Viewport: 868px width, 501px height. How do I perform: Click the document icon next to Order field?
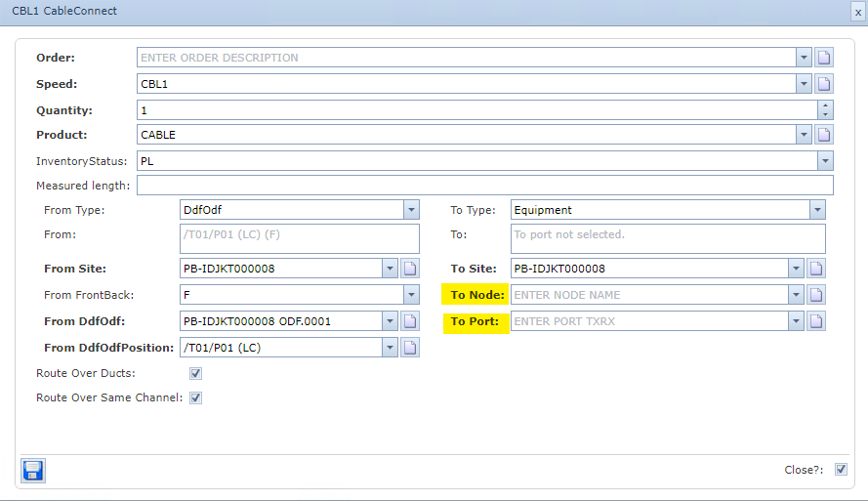(824, 58)
